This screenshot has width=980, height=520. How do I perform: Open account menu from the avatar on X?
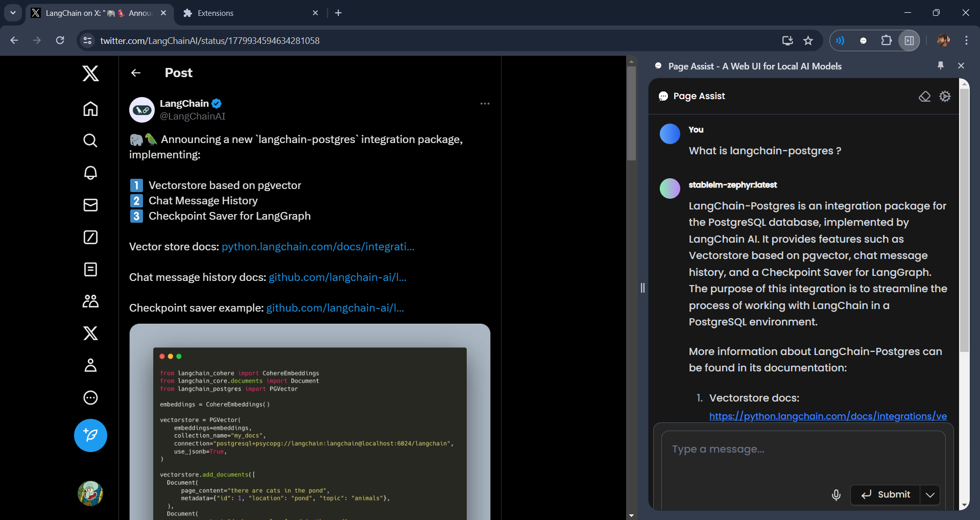coord(90,493)
